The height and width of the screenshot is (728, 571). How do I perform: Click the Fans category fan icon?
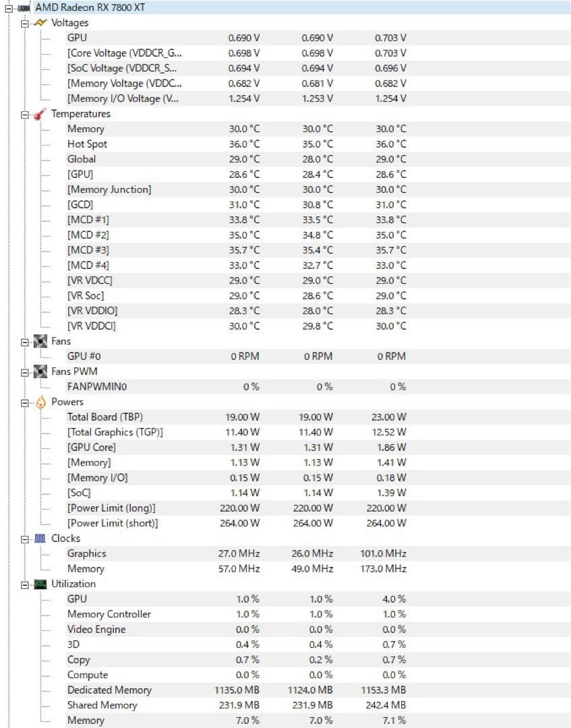point(42,341)
